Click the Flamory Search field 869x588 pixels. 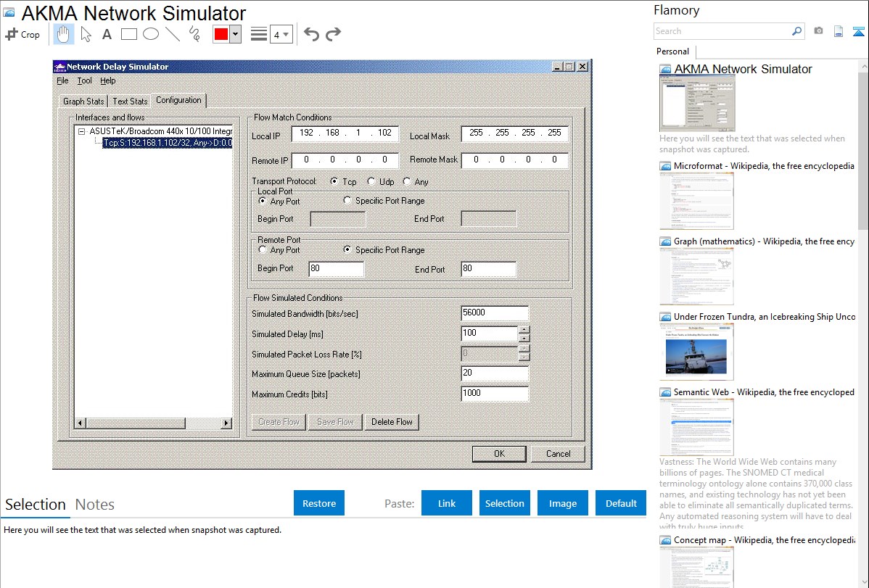722,31
